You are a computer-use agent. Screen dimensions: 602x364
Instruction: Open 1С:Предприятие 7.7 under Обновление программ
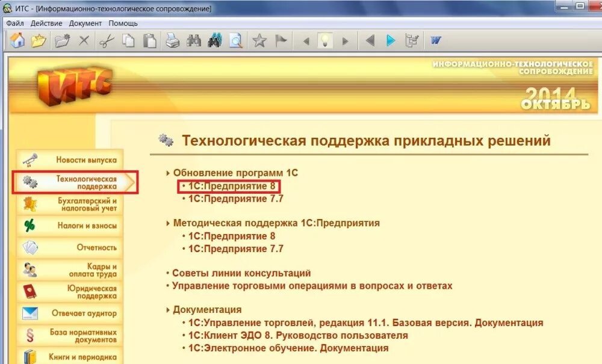pyautogui.click(x=236, y=199)
